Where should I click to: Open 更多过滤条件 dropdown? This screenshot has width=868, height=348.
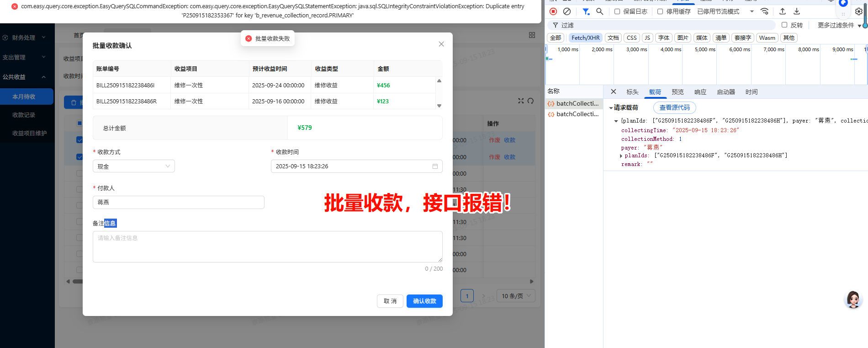pyautogui.click(x=839, y=25)
